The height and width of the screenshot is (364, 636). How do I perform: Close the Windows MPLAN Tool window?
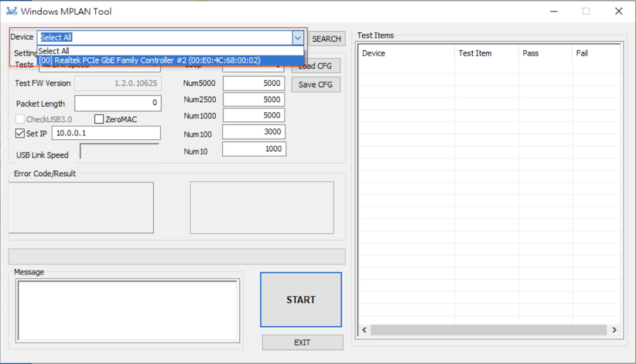tap(618, 12)
